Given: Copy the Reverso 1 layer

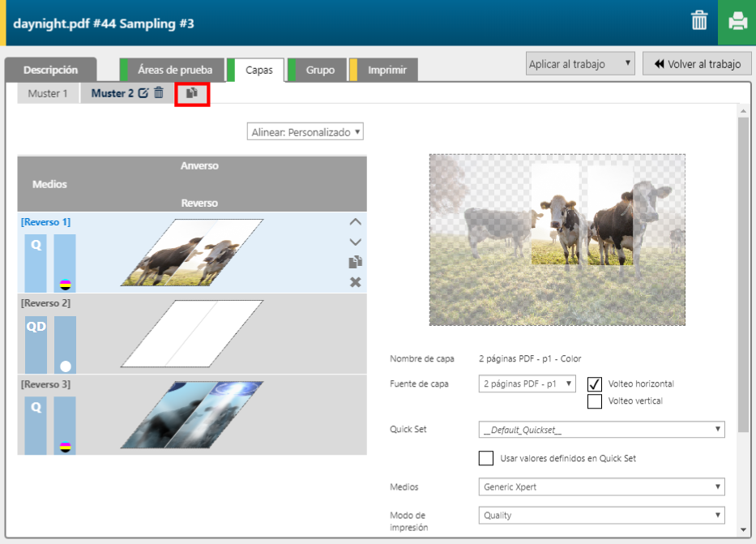Looking at the screenshot, I should coord(355,262).
